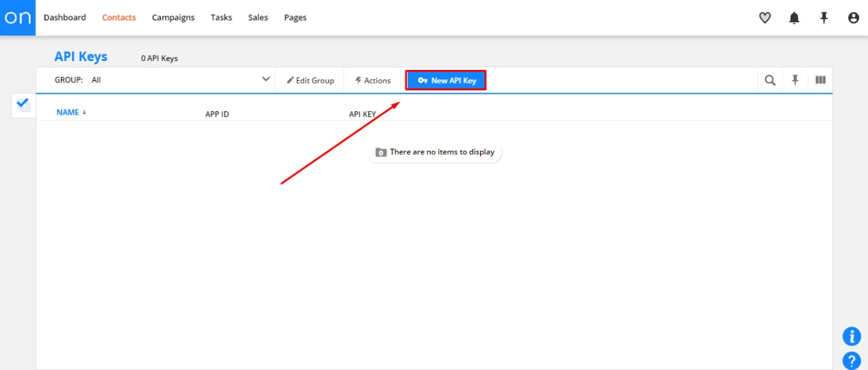
Task: Go to Campaigns
Action: (x=173, y=18)
